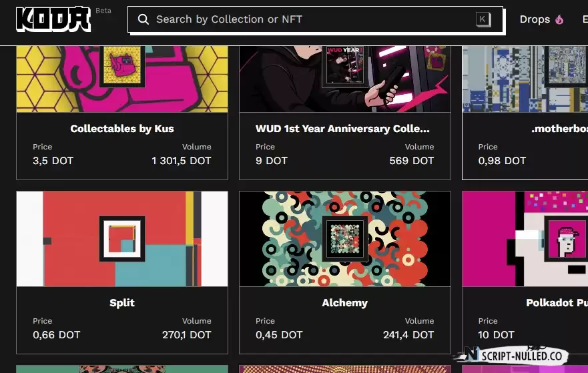
Task: Open the Split collection banner image
Action: click(122, 239)
